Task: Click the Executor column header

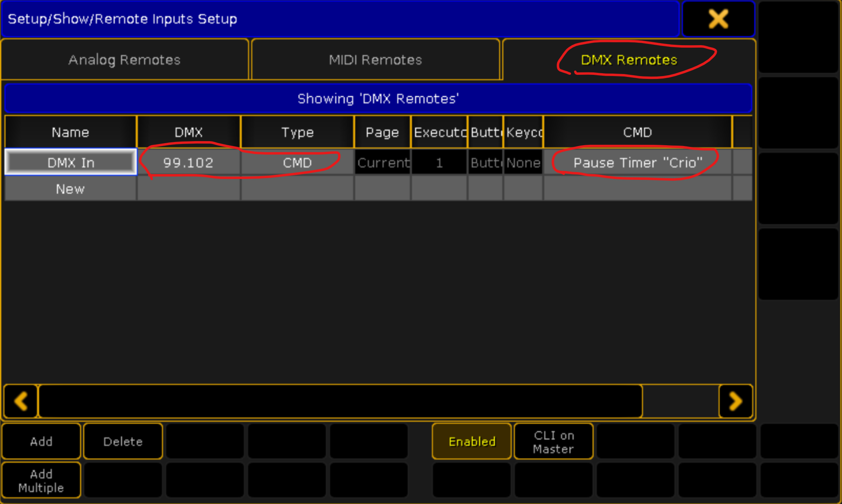Action: point(439,132)
